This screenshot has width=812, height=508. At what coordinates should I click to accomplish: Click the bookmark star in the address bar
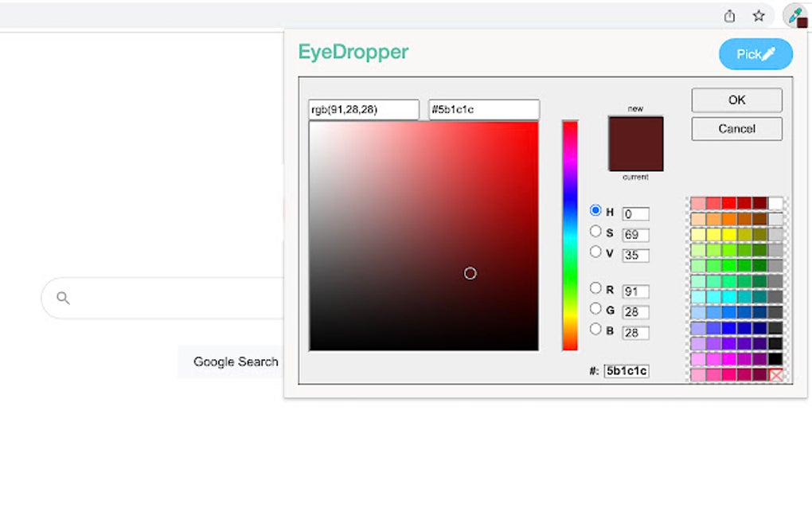pos(759,15)
